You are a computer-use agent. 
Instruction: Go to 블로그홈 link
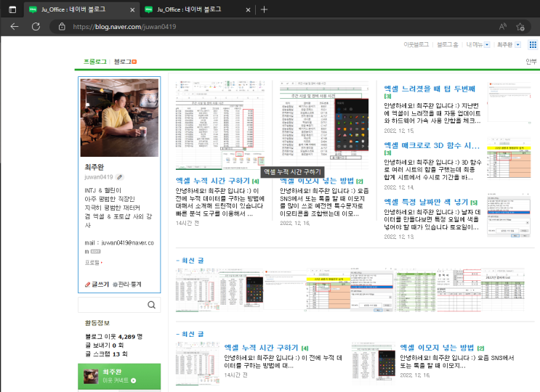pos(448,44)
